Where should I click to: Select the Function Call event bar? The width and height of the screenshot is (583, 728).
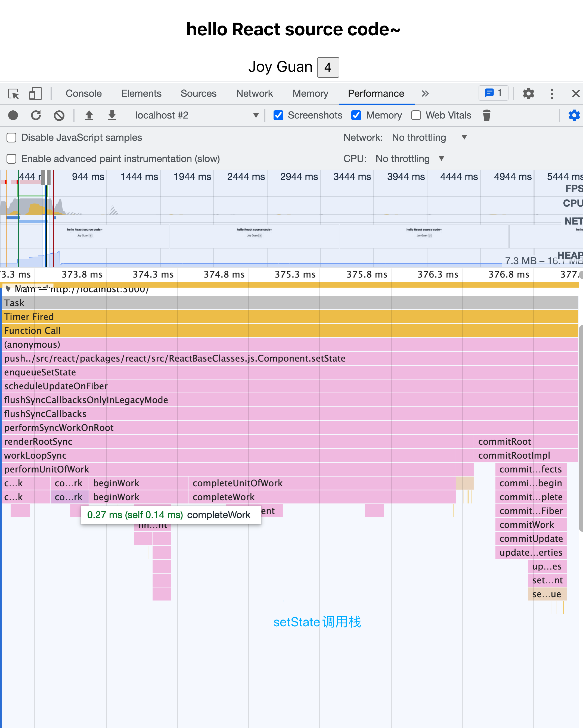coord(290,331)
